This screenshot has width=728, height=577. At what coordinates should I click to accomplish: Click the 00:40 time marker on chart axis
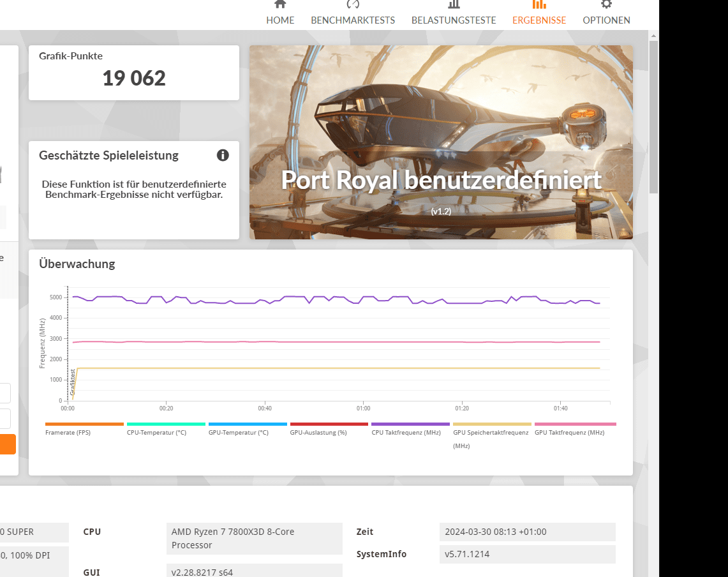click(265, 408)
